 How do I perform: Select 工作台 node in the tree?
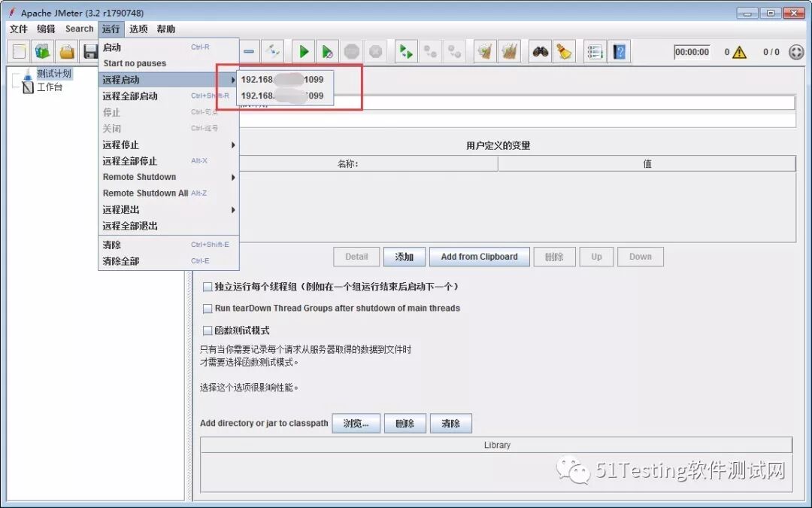point(50,87)
